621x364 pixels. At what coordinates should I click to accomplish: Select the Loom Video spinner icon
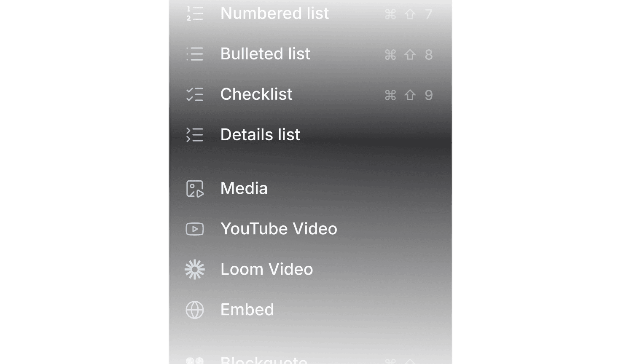tap(194, 269)
